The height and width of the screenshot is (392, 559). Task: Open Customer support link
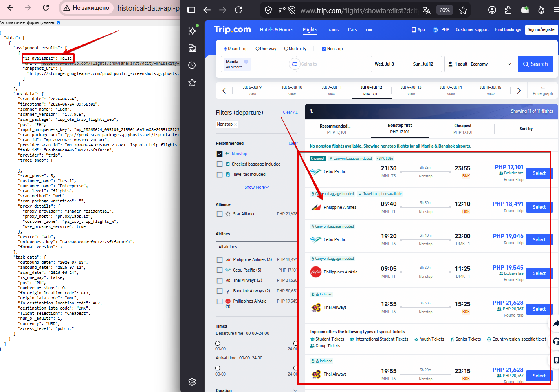[x=472, y=30]
